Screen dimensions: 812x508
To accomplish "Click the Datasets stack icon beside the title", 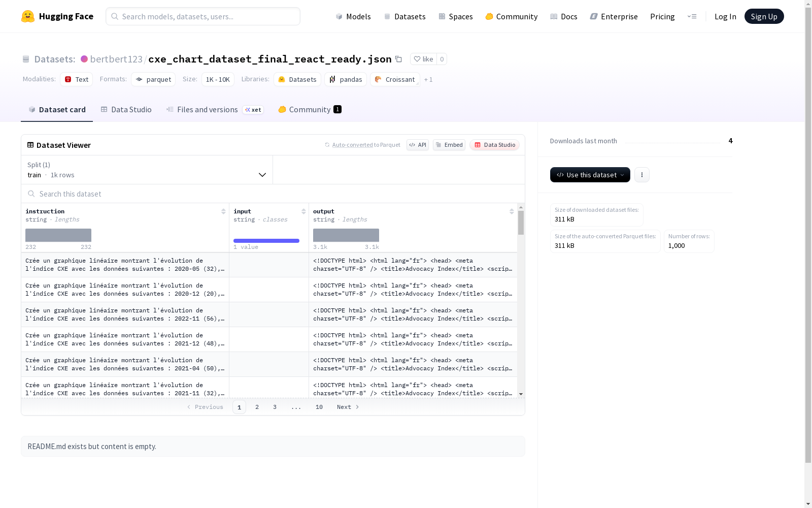I will tap(26, 59).
